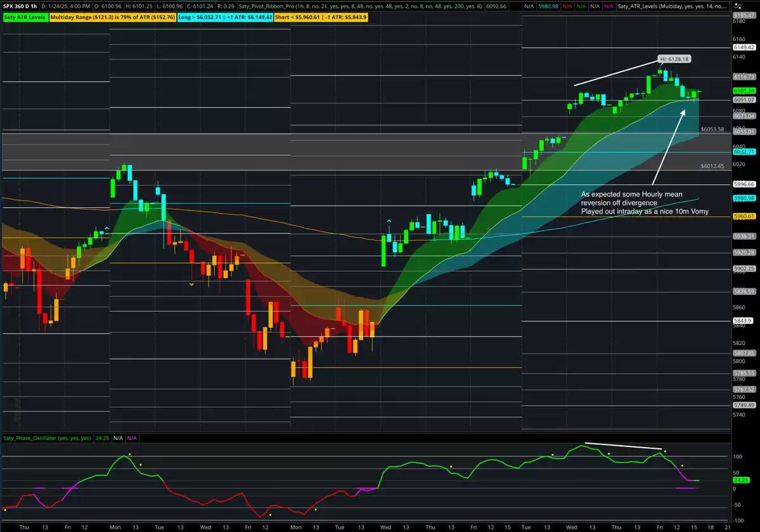Click the 6116.73 price axis tag
Viewport: 760px width, 532px height.
[x=744, y=77]
